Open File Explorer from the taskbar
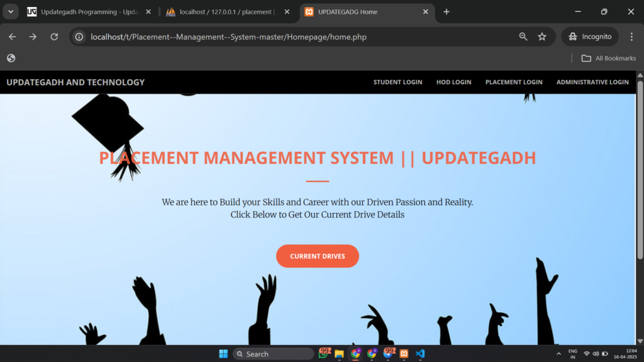Image resolution: width=644 pixels, height=362 pixels. 339,354
